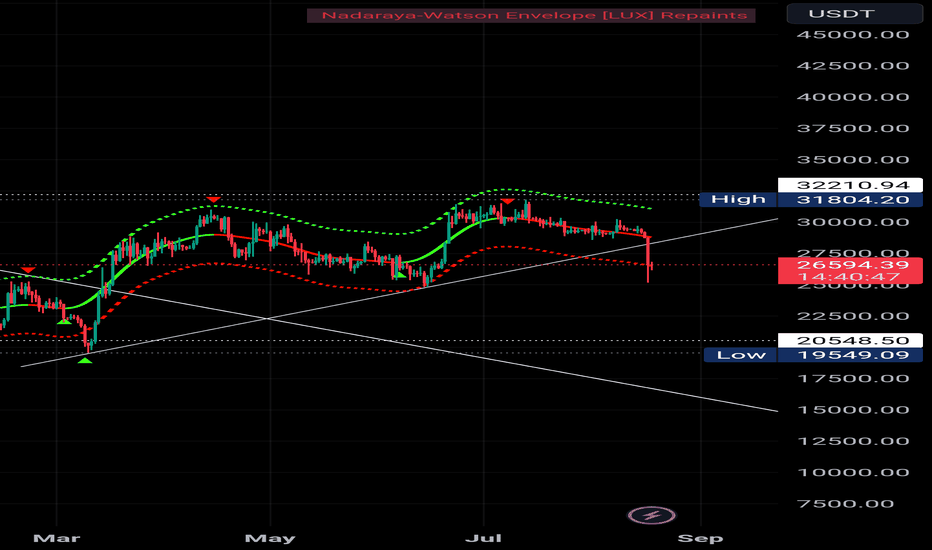Click the May date label

click(270, 538)
